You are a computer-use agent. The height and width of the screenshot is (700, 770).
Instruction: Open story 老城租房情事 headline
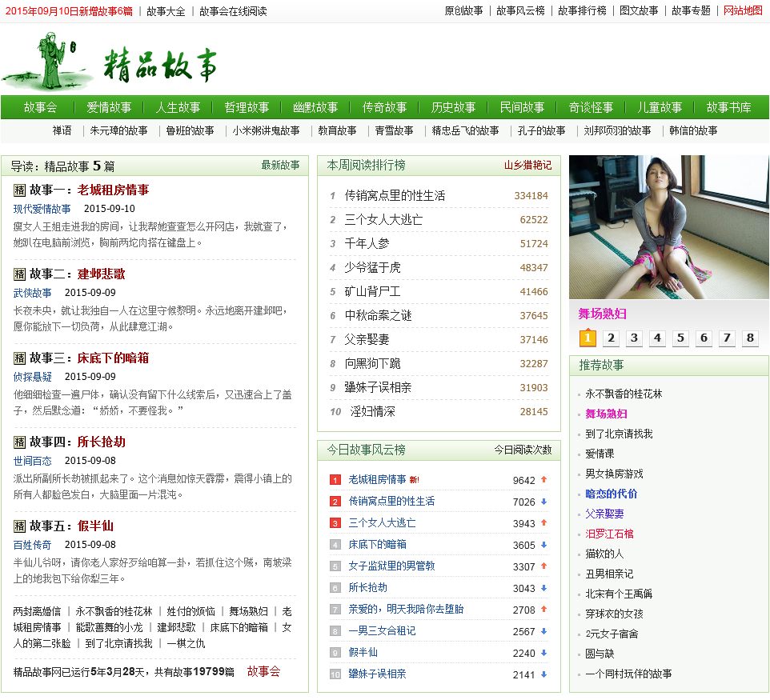pos(113,190)
